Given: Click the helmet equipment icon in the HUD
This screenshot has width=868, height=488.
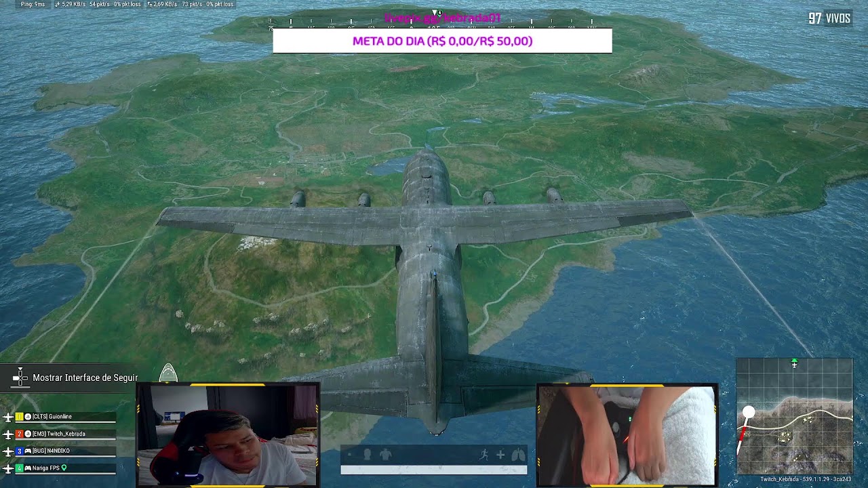Looking at the screenshot, I should point(368,455).
